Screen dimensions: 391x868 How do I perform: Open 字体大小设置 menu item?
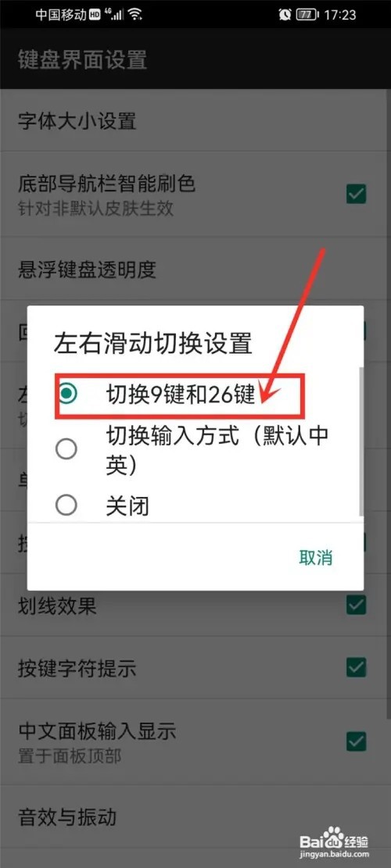pyautogui.click(x=195, y=120)
